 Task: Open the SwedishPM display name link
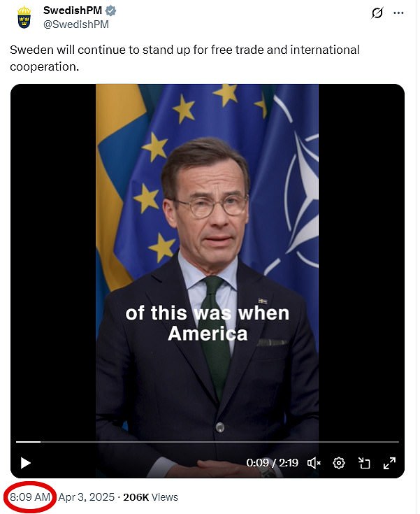tap(73, 10)
